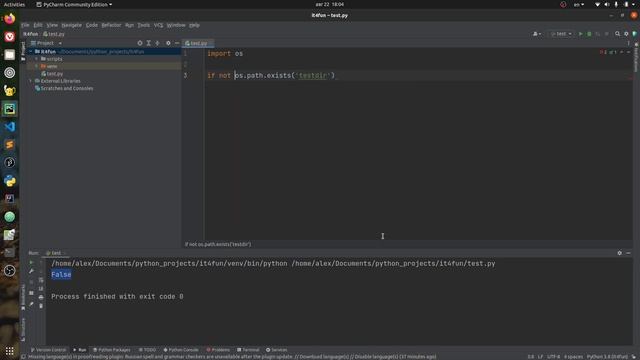This screenshot has width=640, height=360.
Task: Click Clear All trash icon in Run console
Action: pos(41,306)
